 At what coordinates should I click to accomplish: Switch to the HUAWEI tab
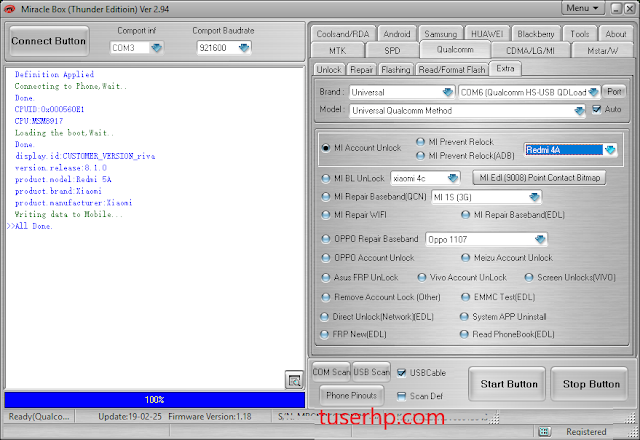pyautogui.click(x=487, y=34)
